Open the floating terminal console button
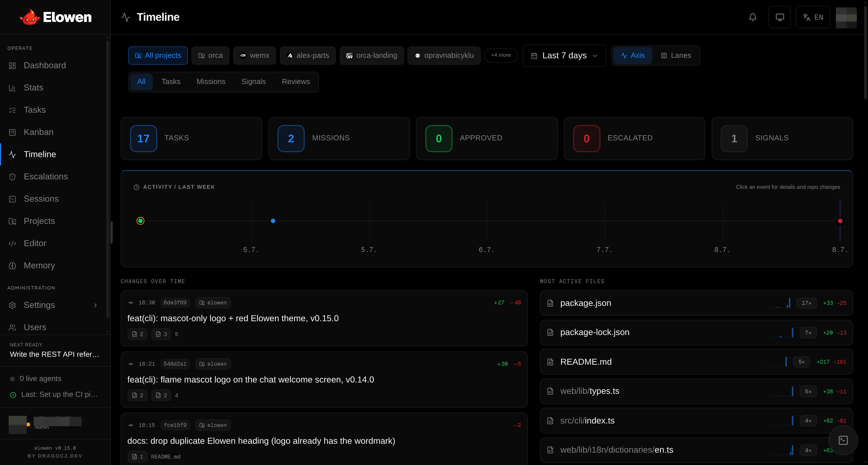 click(843, 441)
